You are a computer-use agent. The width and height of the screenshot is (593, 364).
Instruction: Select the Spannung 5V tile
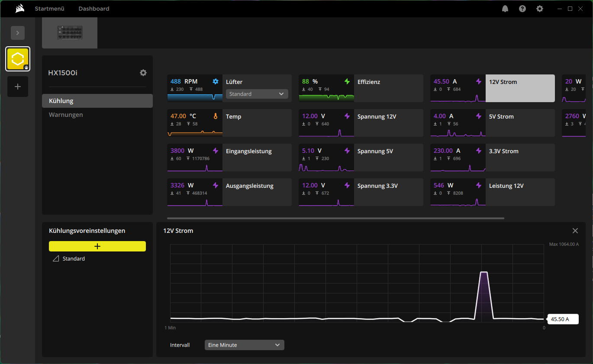(x=361, y=158)
